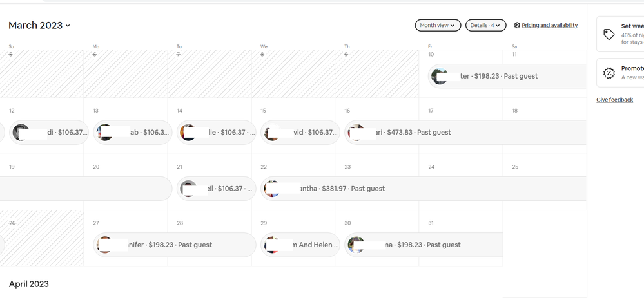Click the Give feedback link
644x298 pixels.
click(614, 100)
